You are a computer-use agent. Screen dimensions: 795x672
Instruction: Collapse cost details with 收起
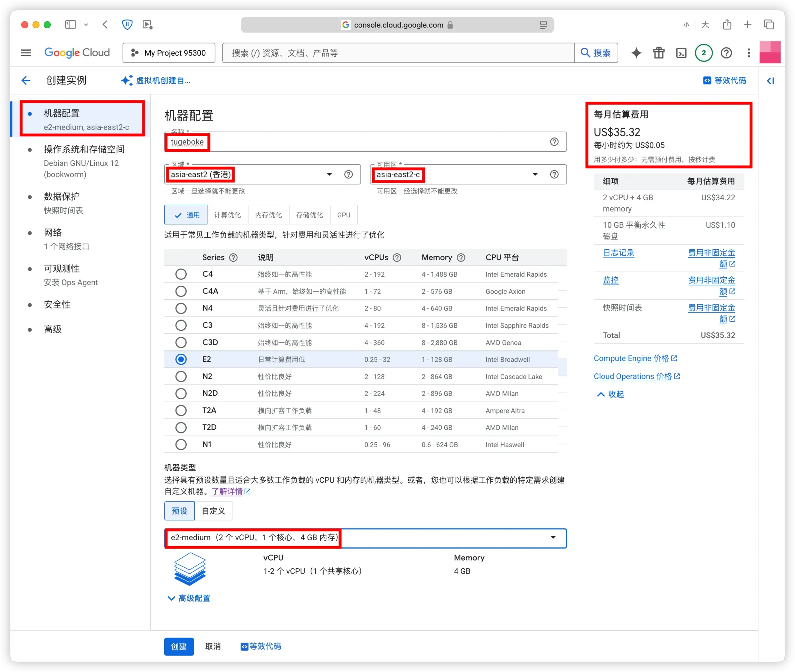(610, 394)
